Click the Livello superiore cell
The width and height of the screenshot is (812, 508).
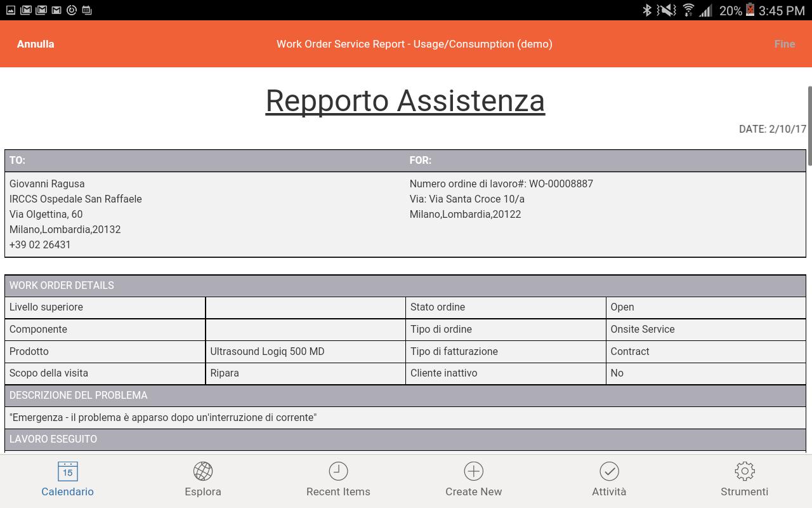(x=105, y=307)
